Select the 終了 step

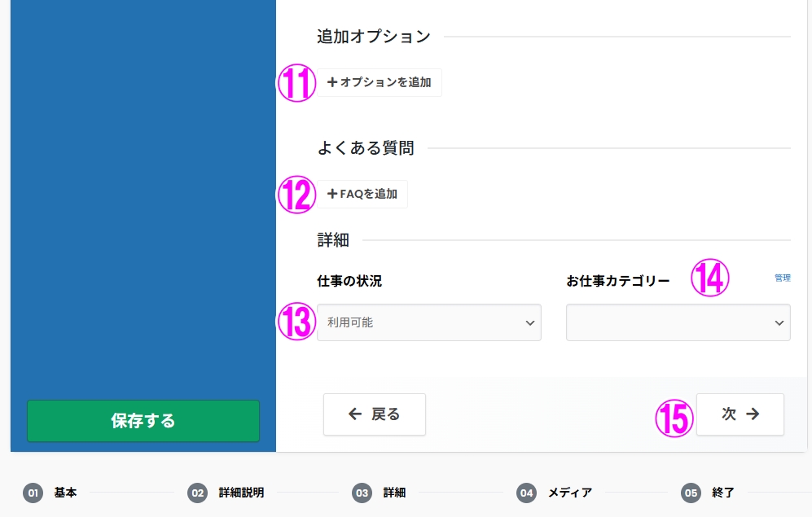[723, 493]
